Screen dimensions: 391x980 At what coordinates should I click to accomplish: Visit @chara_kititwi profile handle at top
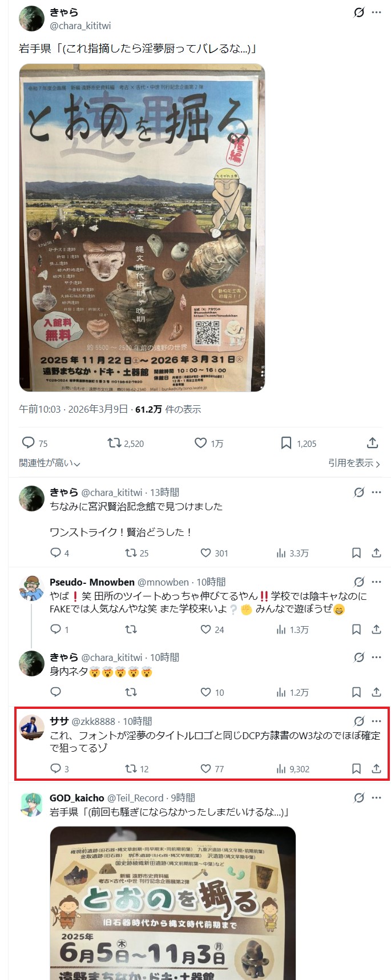coord(80,26)
